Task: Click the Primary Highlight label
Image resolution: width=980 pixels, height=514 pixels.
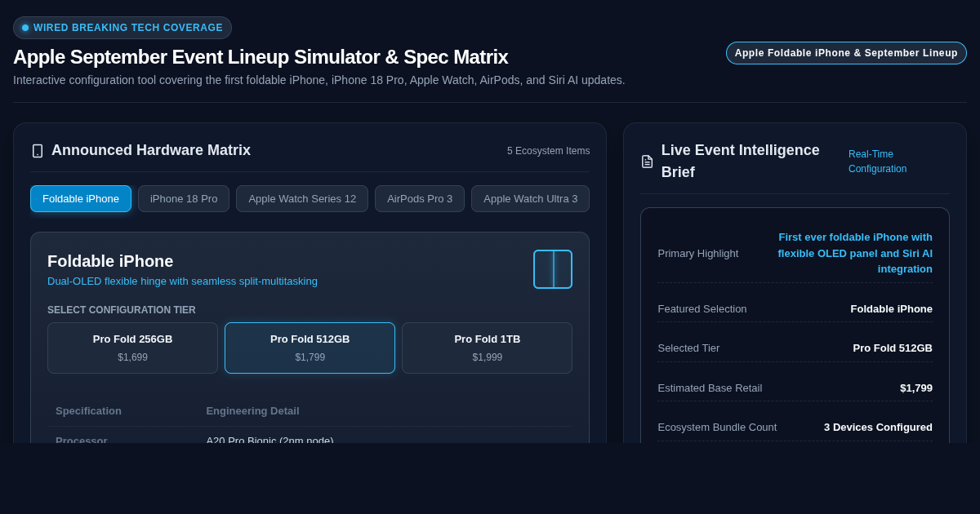Action: click(698, 254)
